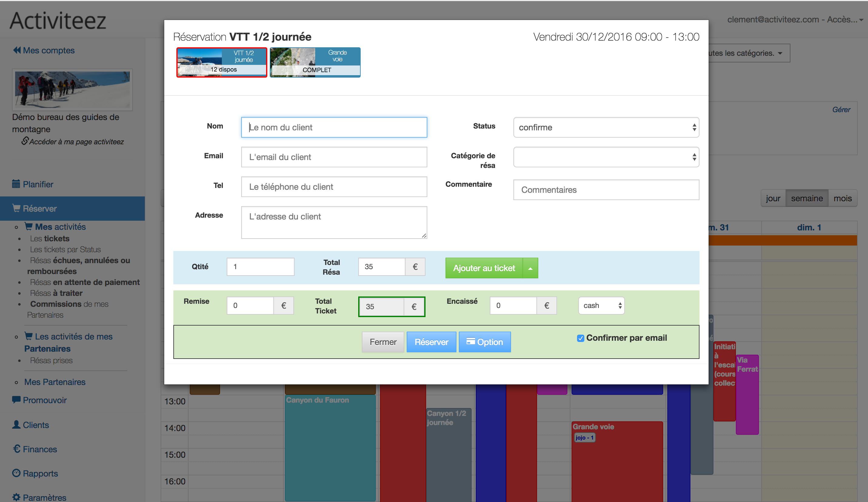Focus the Encaissé amount field

pos(514,306)
